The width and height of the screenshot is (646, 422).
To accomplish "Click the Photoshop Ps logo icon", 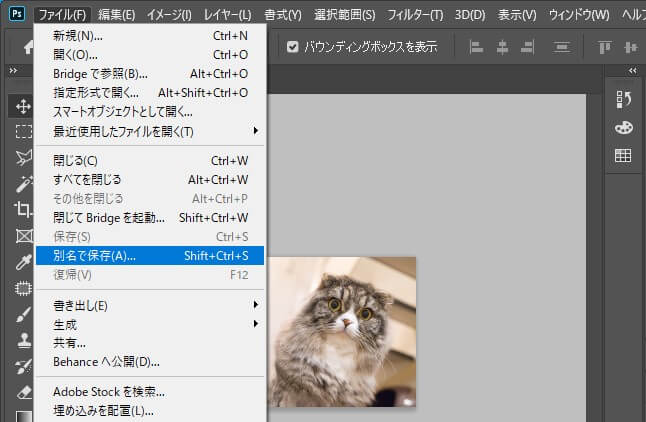I will pyautogui.click(x=17, y=14).
